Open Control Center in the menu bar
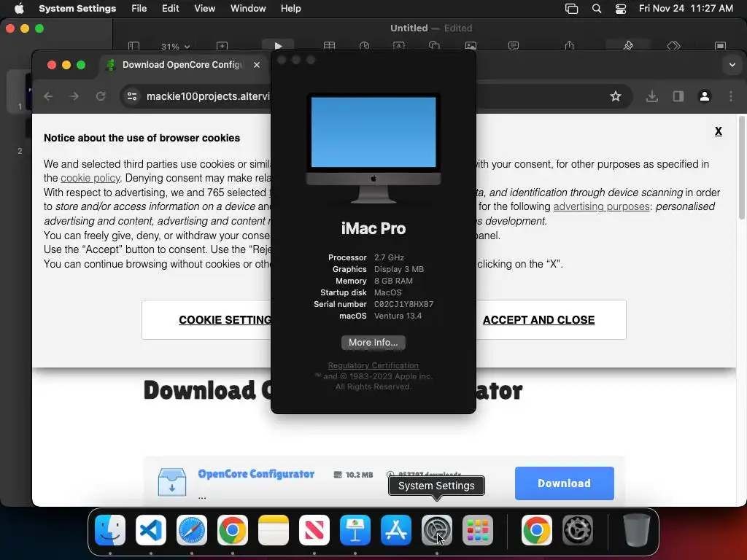The width and height of the screenshot is (747, 560). tap(621, 9)
